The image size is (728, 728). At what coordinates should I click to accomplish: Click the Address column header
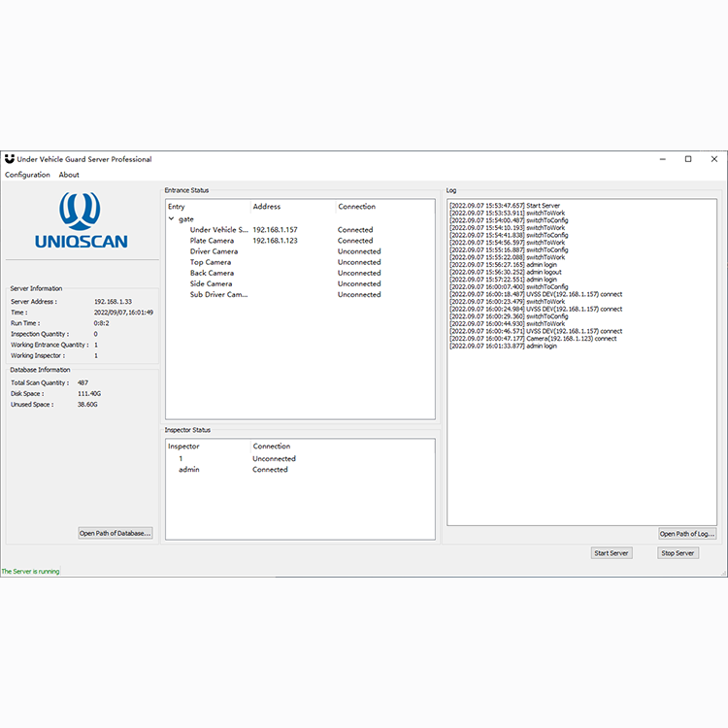(x=267, y=207)
